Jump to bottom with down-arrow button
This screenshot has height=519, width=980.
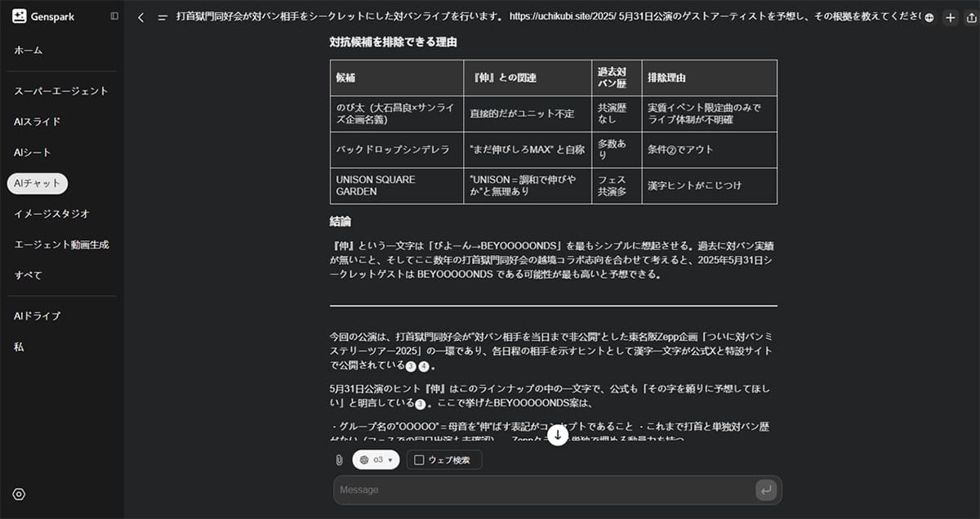tap(557, 435)
